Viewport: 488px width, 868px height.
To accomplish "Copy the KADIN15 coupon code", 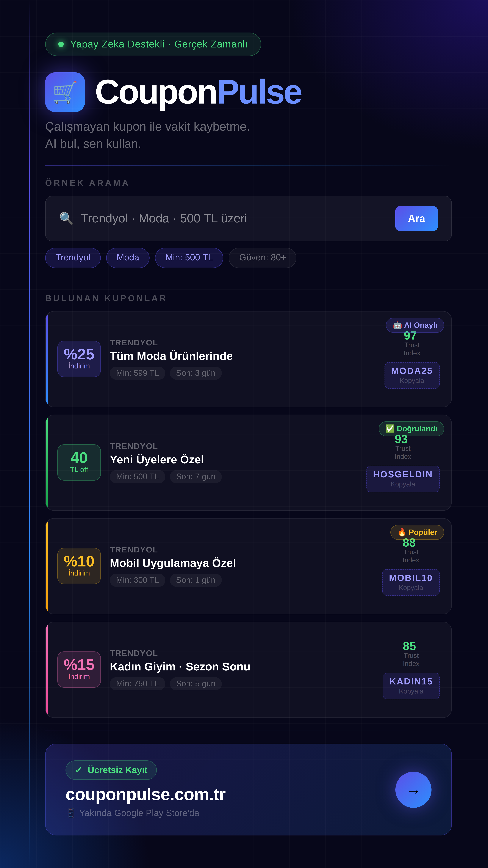I will pos(411,686).
